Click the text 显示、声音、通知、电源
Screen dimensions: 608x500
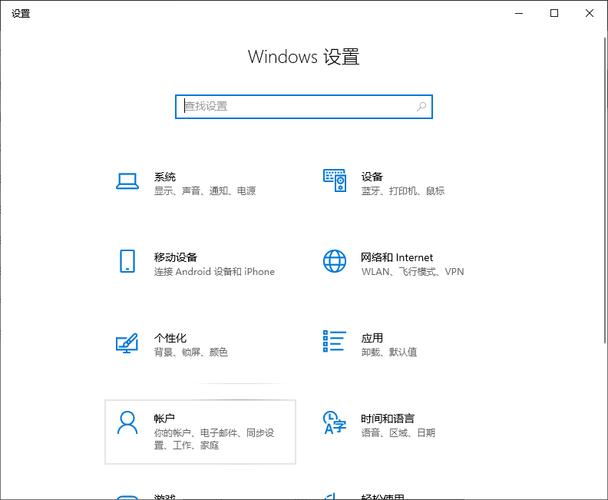[x=205, y=191]
